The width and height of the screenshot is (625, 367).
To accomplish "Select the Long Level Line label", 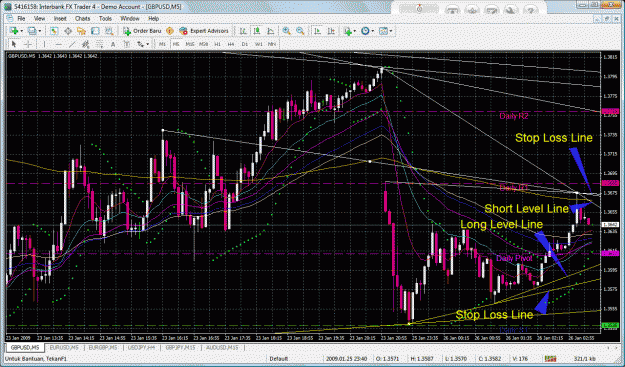I will coord(501,224).
